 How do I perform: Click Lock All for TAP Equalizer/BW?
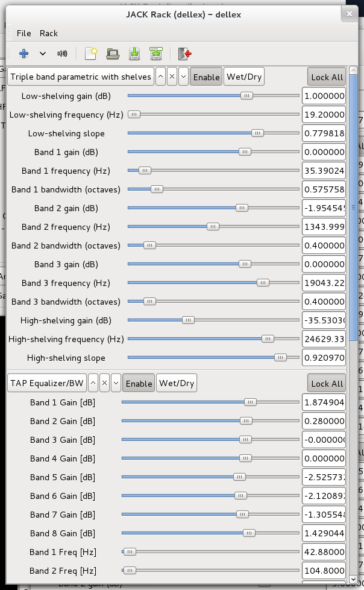pos(327,383)
